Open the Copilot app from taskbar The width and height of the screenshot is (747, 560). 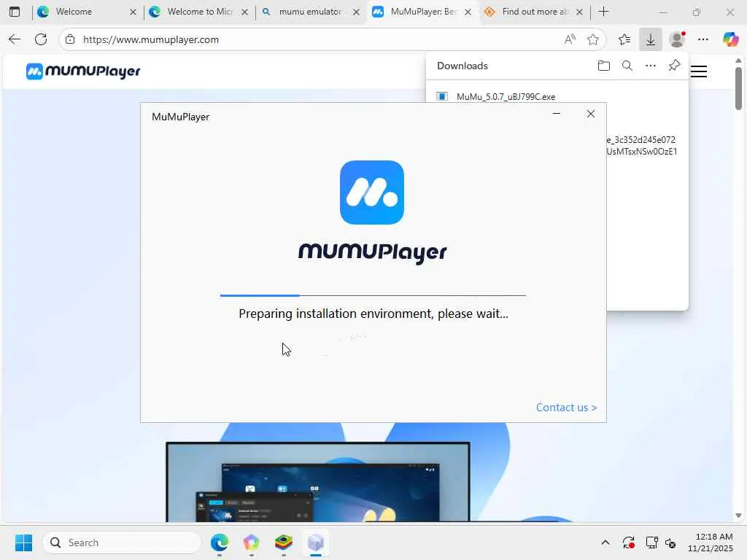pos(252,542)
